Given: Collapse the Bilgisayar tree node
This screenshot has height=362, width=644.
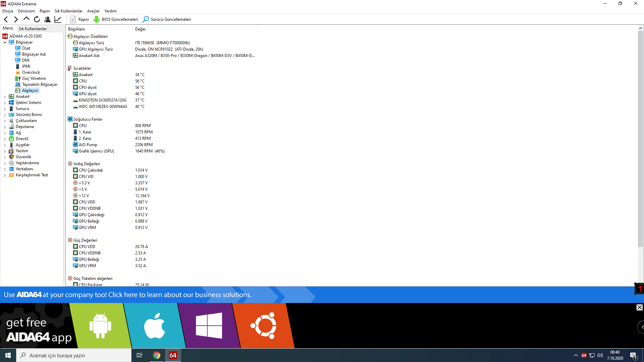Looking at the screenshot, I should click(x=5, y=43).
